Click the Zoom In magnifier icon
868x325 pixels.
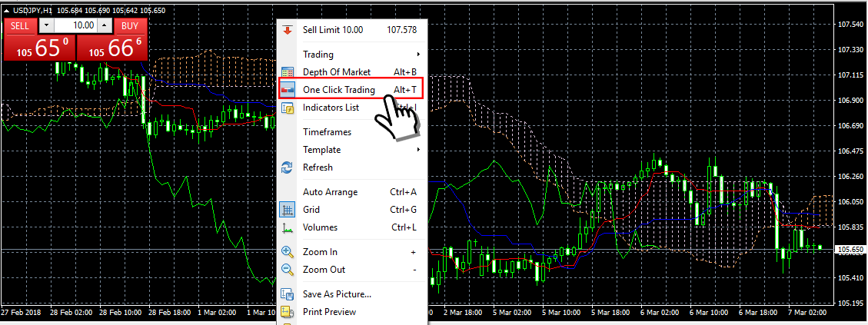click(288, 252)
